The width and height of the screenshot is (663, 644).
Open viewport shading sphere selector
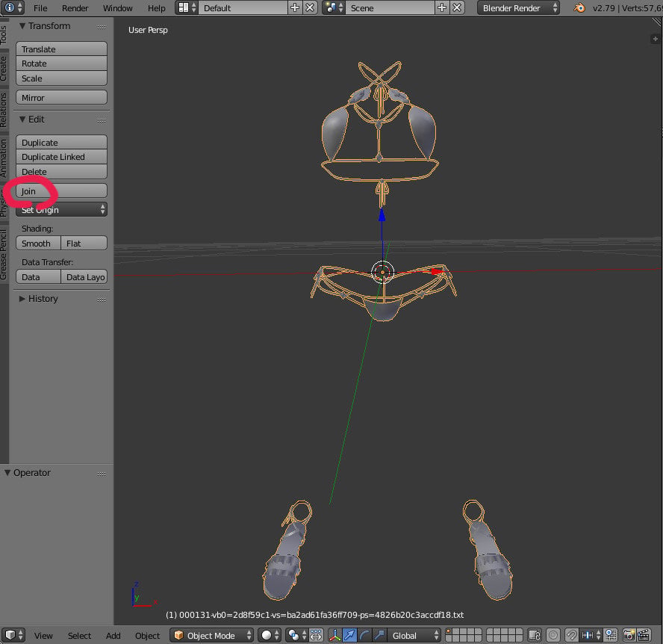(270, 635)
